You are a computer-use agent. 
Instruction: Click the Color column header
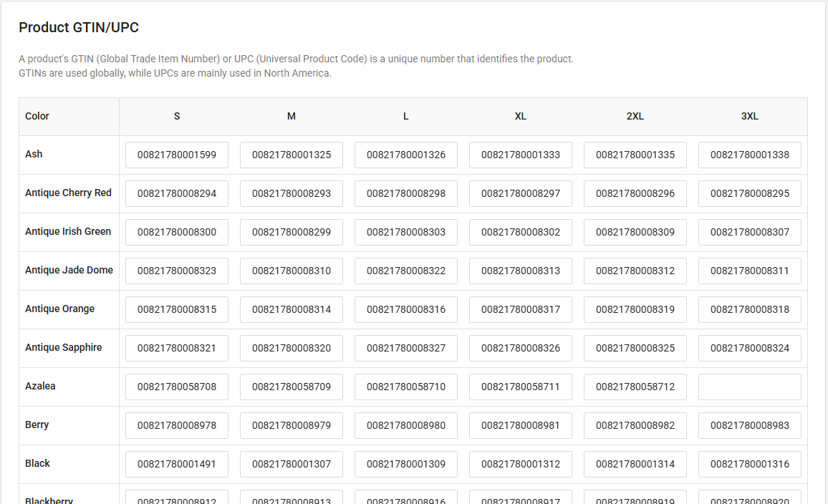(37, 116)
